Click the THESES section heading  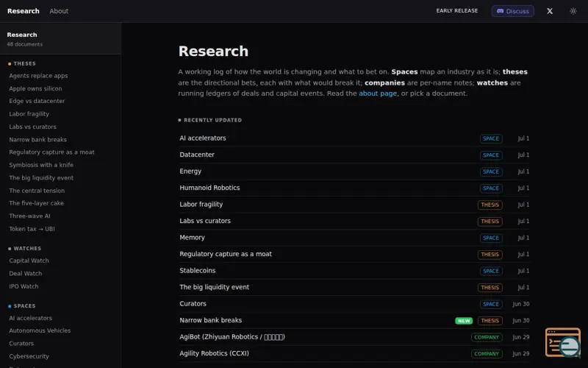point(25,63)
